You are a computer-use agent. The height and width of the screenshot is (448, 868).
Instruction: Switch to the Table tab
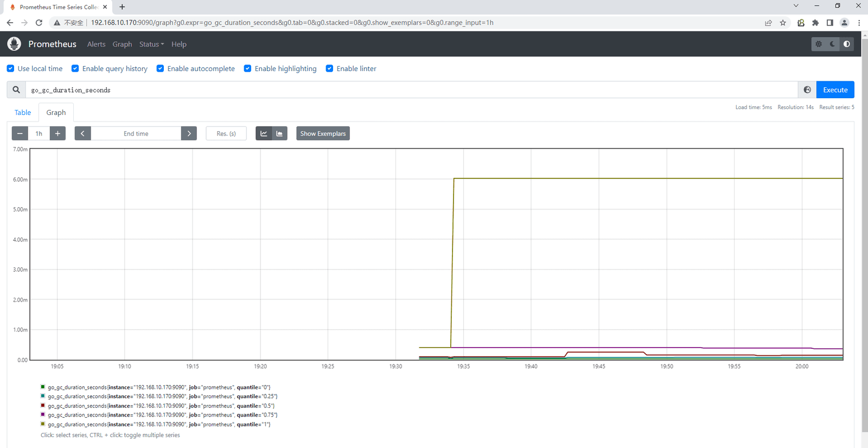click(x=23, y=112)
